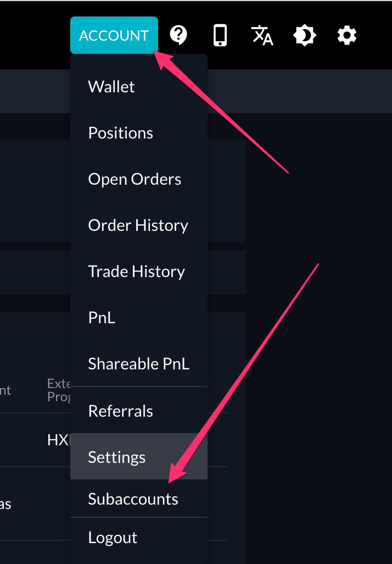392x564 pixels.
Task: Open the ACCOUNT dropdown menu
Action: [114, 35]
